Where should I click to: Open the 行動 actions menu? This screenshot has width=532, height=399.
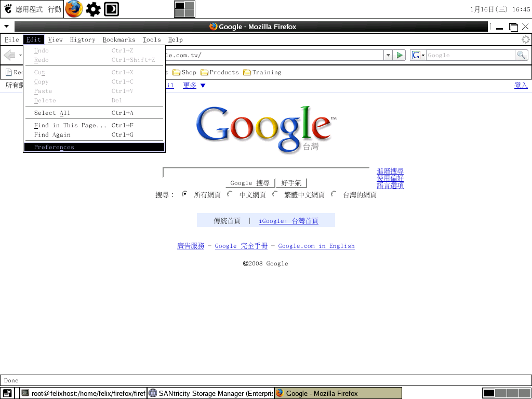55,9
